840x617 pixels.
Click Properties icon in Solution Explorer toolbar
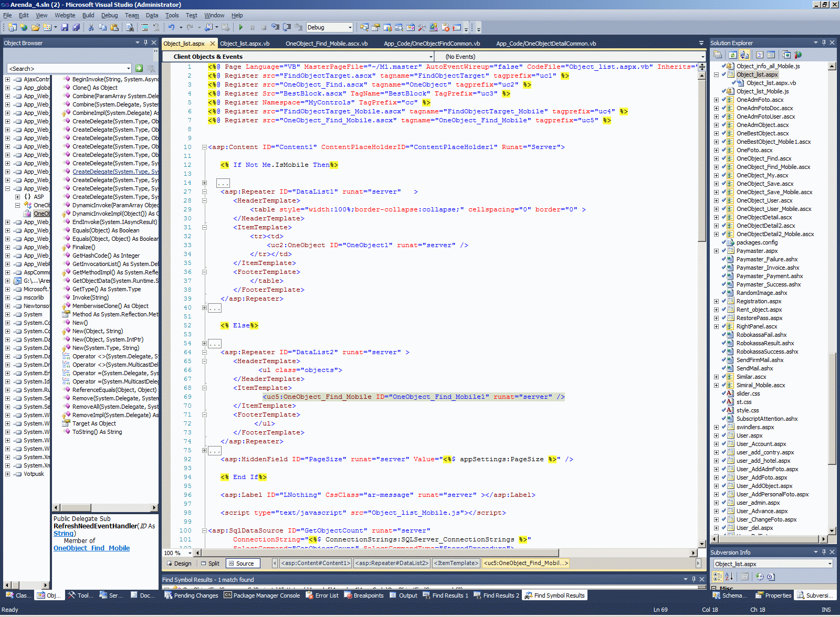coord(718,55)
